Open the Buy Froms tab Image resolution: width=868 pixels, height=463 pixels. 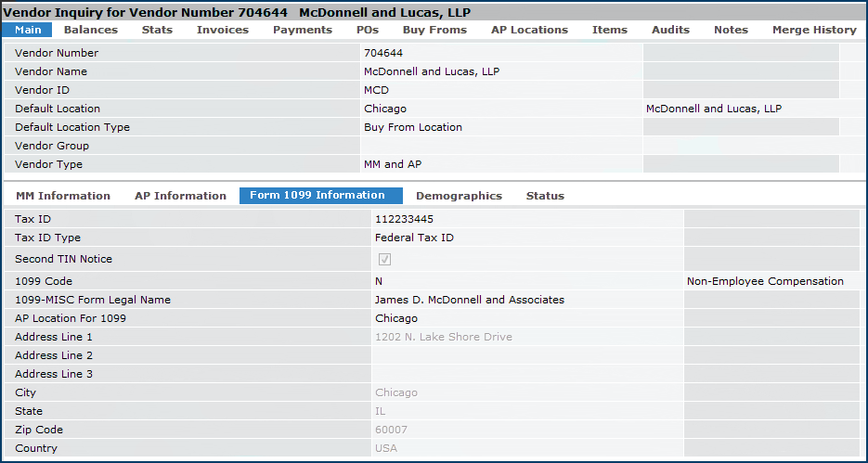434,30
